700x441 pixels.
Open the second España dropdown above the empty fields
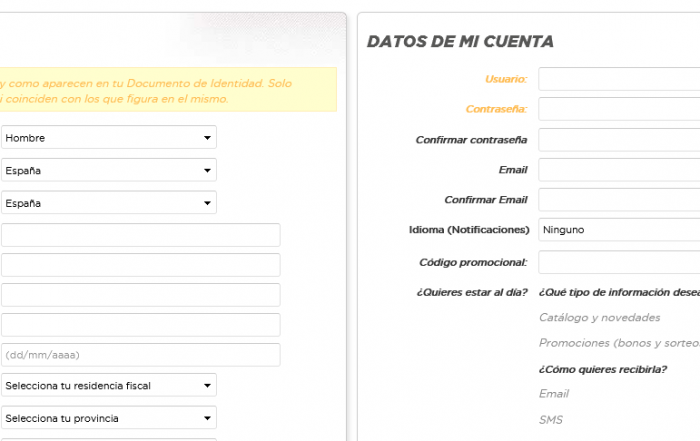[108, 203]
